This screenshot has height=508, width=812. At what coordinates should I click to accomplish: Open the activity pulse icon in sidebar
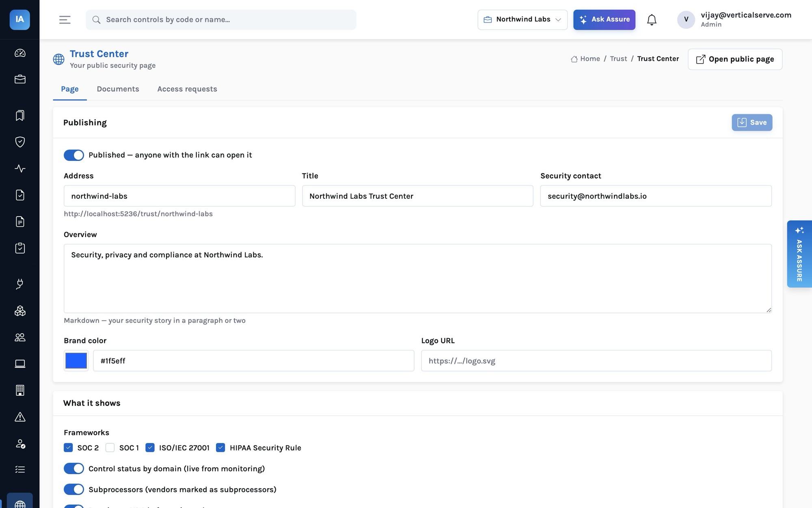pos(20,168)
